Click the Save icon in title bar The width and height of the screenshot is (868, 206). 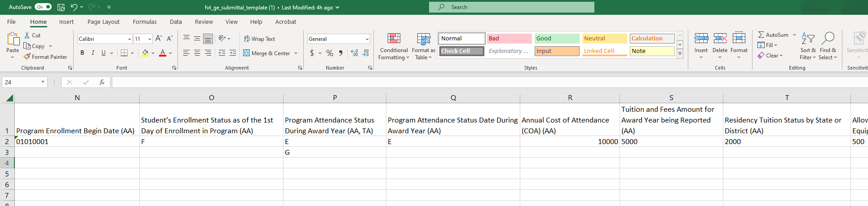point(61,7)
